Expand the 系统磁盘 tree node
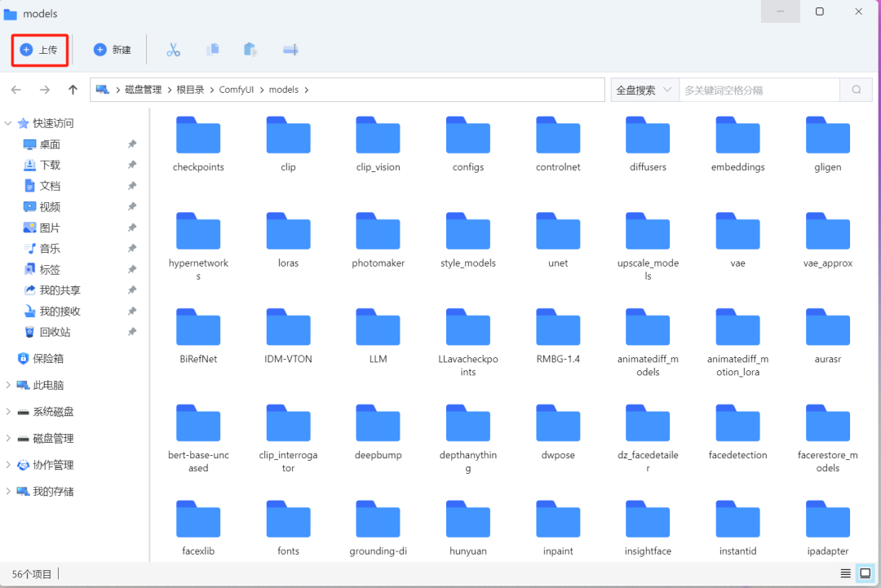 tap(8, 412)
